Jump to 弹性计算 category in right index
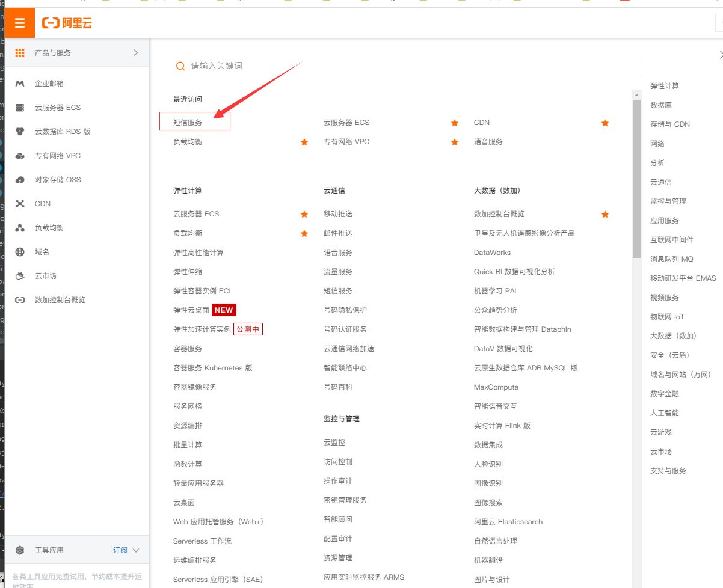The height and width of the screenshot is (588, 723). click(665, 86)
